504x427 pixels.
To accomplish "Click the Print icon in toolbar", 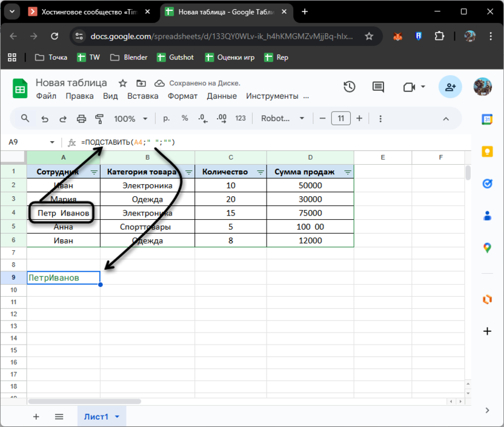I will point(81,119).
